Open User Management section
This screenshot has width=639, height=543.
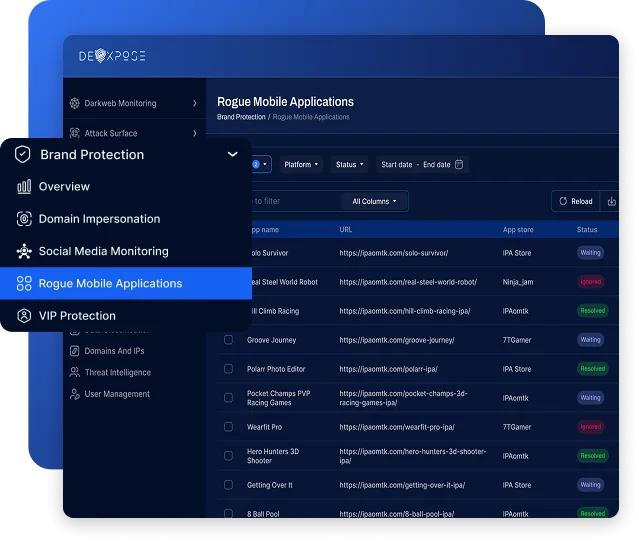117,394
